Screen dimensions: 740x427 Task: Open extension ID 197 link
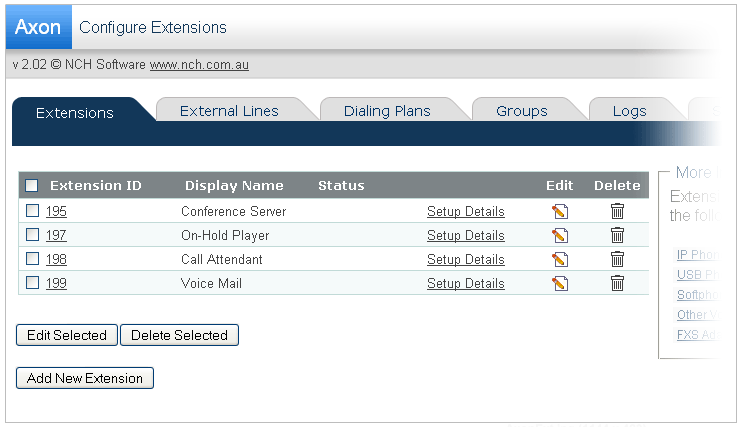tap(56, 235)
